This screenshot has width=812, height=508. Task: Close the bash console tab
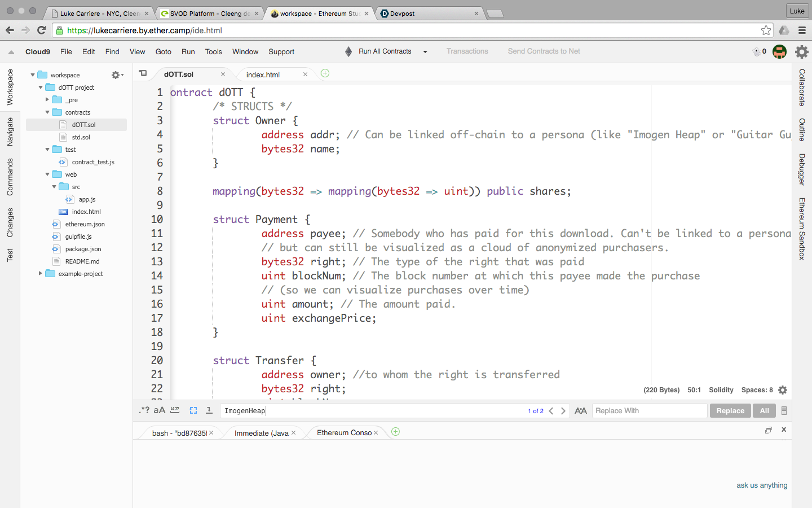[211, 433]
